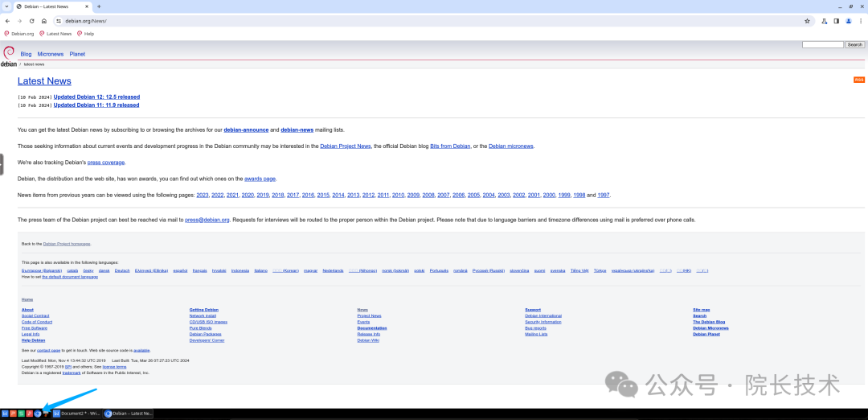The image size is (868, 420).
Task: Open 2019 news archive link
Action: (263, 195)
